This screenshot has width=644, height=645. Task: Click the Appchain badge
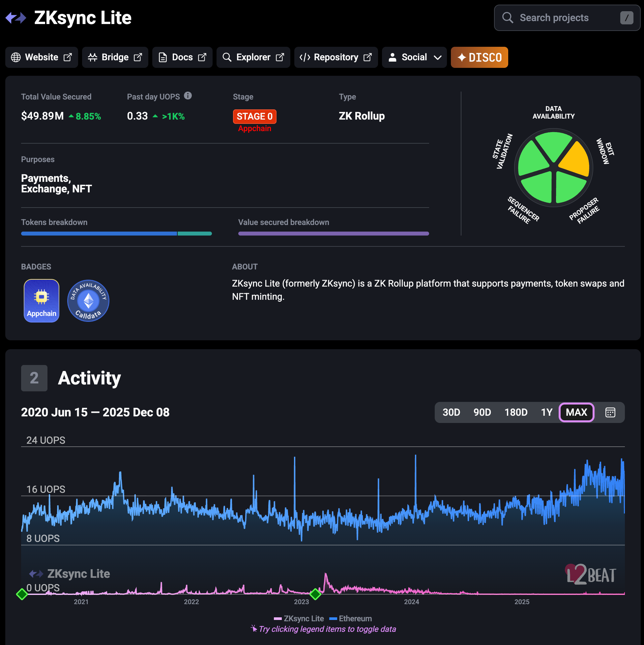[x=42, y=300]
